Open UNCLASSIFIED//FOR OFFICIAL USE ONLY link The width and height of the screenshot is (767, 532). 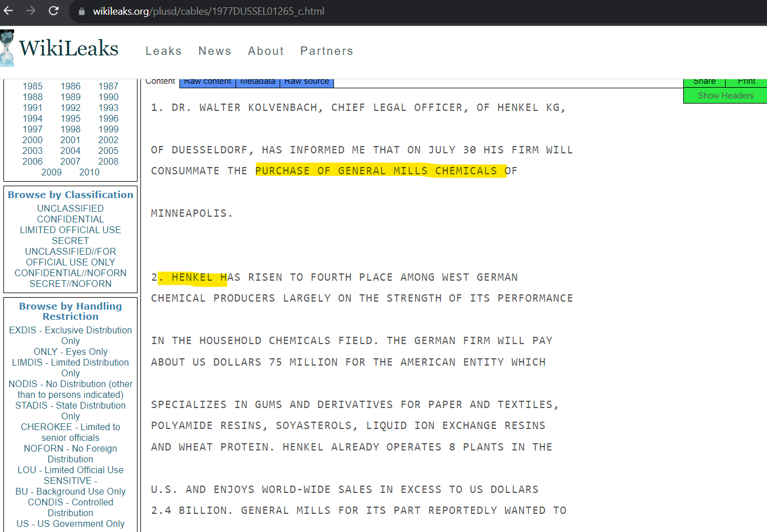(71, 256)
